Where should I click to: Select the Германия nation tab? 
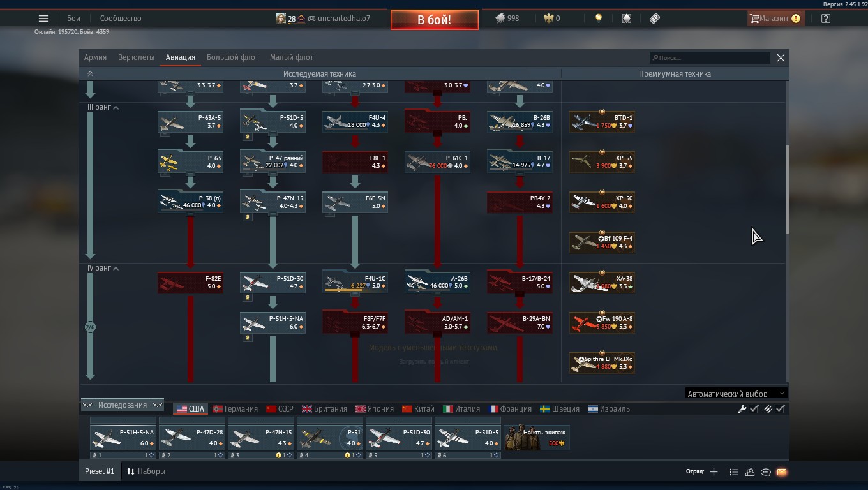point(235,409)
